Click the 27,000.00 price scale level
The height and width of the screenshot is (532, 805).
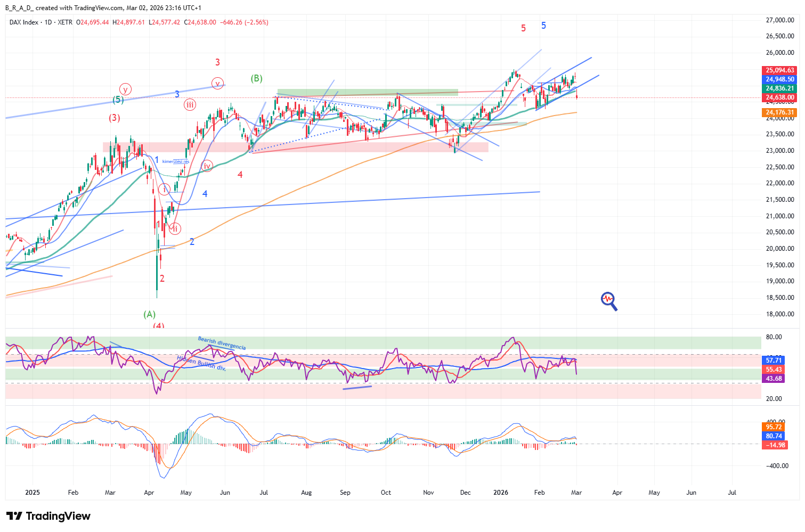[779, 20]
